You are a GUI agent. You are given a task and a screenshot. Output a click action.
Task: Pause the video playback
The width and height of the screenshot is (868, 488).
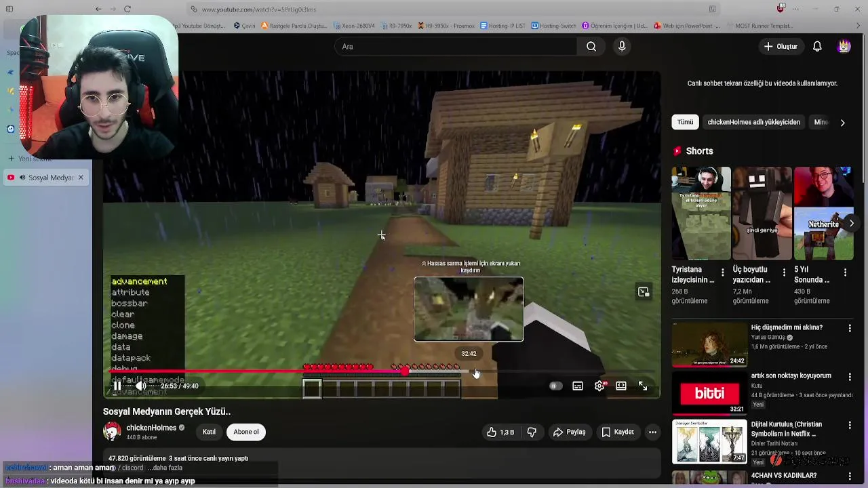tap(117, 386)
